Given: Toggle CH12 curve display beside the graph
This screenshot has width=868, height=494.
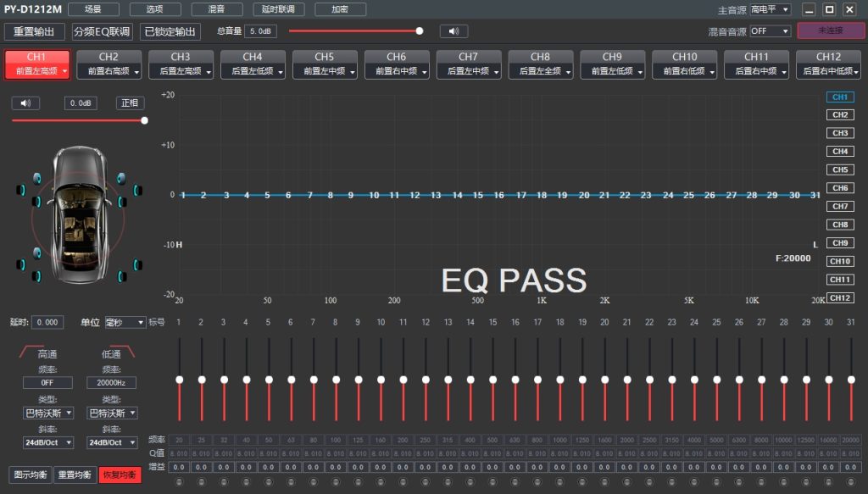Looking at the screenshot, I should (x=840, y=297).
